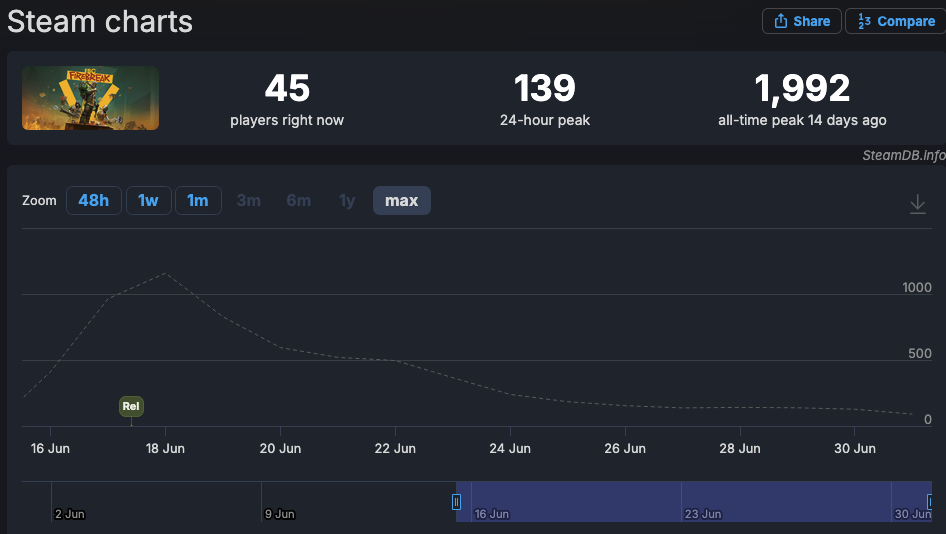Click the 9 Jun navigator label
This screenshot has height=534, width=946.
[x=280, y=514]
